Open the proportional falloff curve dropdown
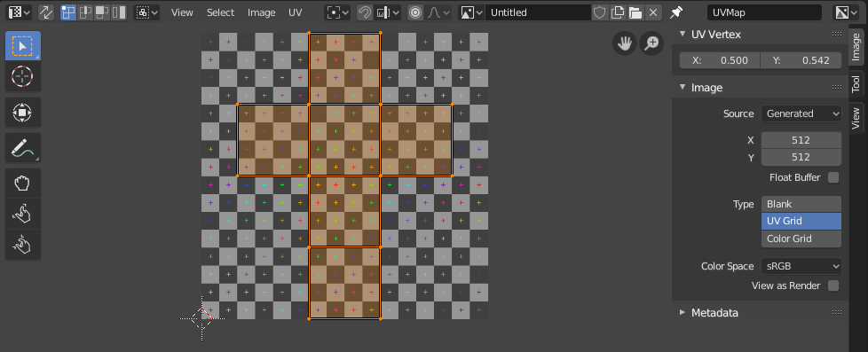 click(438, 12)
